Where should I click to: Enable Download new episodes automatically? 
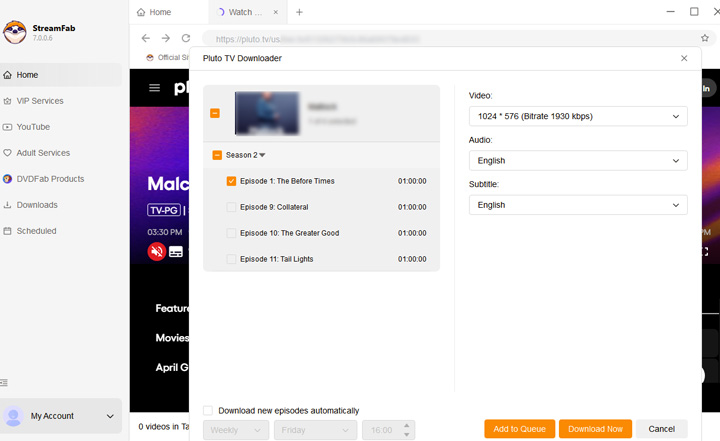click(x=208, y=411)
